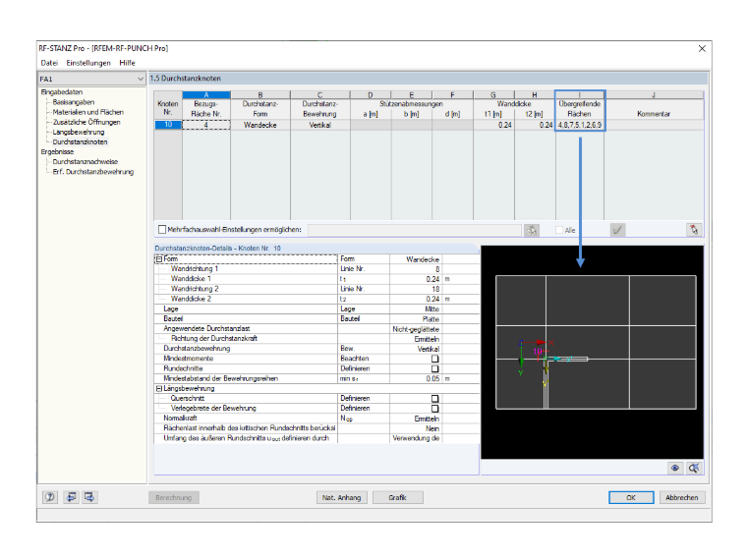This screenshot has width=747, height=560.
Task: Close the RF-STANZ Pro dialog
Action: [x=702, y=48]
